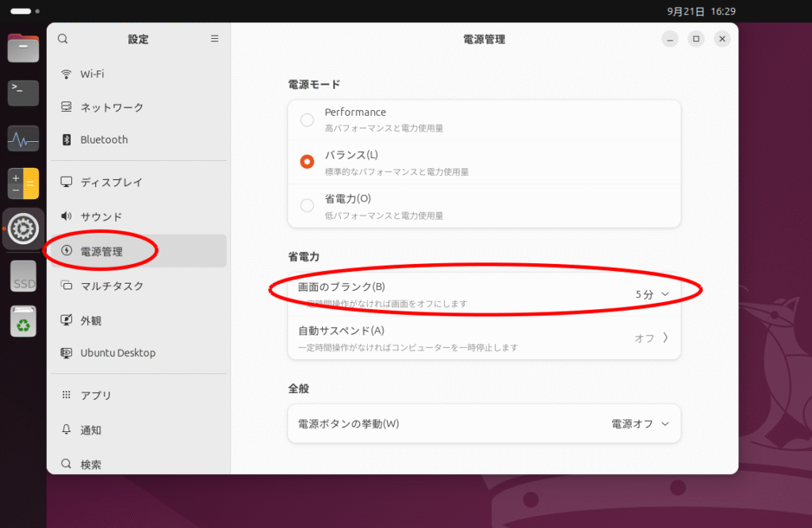Open System Monitor from the dock
This screenshot has width=812, height=528.
[23, 139]
